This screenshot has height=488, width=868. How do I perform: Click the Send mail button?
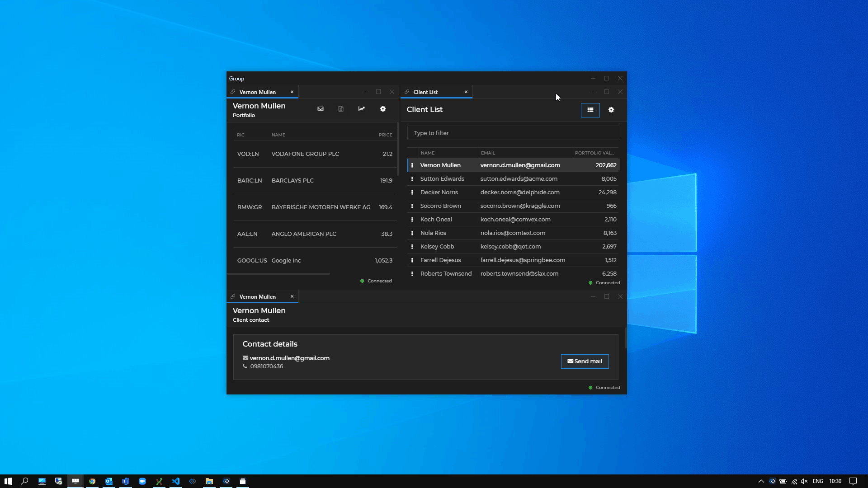coord(585,361)
